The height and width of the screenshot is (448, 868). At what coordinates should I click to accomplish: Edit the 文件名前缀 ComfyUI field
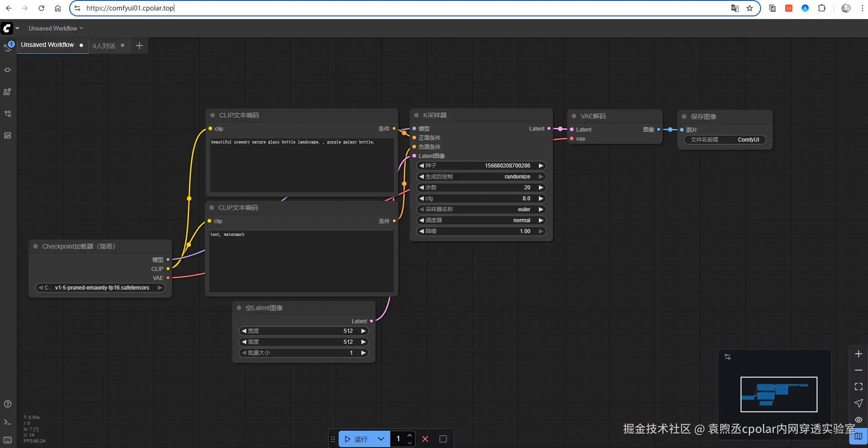[x=725, y=140]
